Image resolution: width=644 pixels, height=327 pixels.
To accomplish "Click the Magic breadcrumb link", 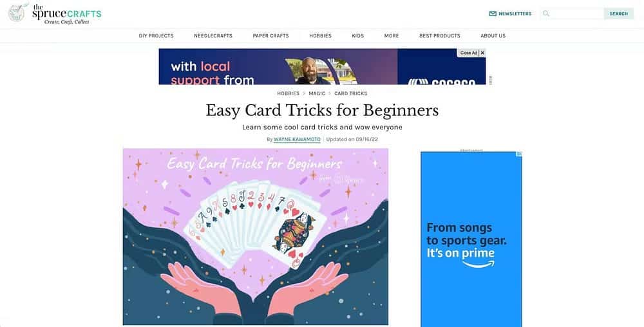I will [317, 93].
